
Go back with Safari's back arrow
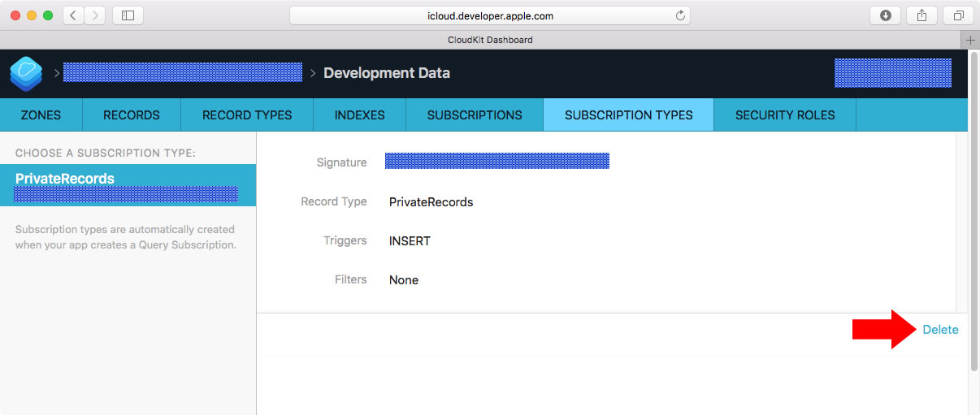(73, 15)
